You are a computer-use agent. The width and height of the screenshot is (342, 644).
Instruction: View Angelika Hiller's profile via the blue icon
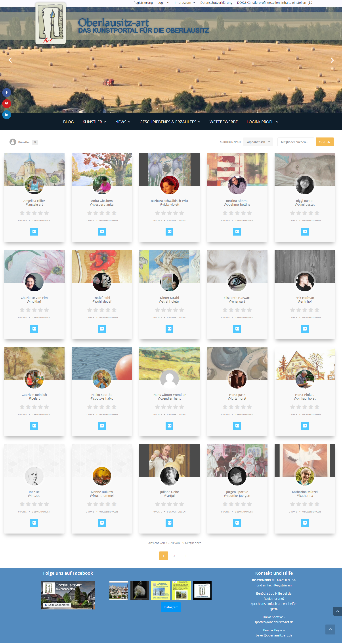[34, 232]
